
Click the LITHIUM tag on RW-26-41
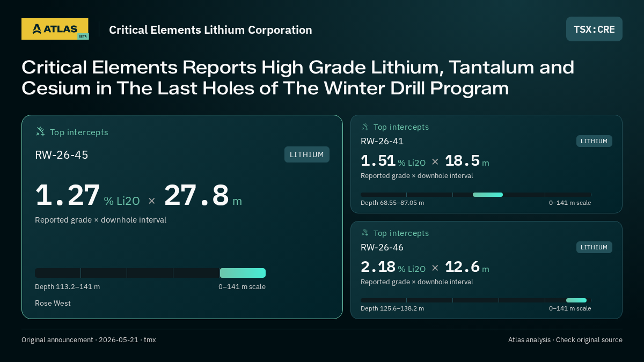(x=594, y=141)
